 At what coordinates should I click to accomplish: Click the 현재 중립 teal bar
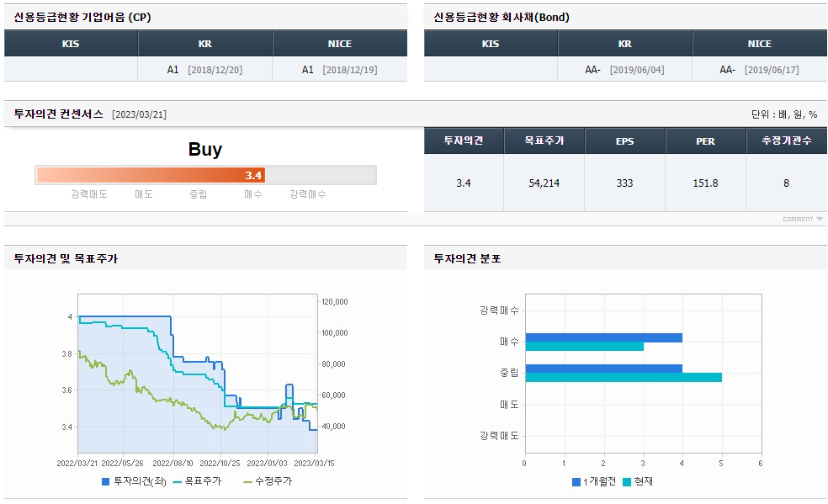point(624,377)
